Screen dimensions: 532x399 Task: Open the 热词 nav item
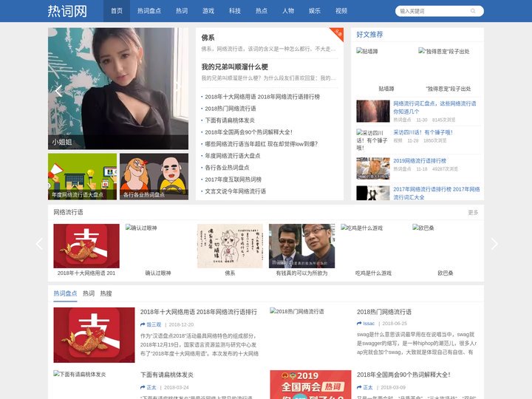[182, 11]
